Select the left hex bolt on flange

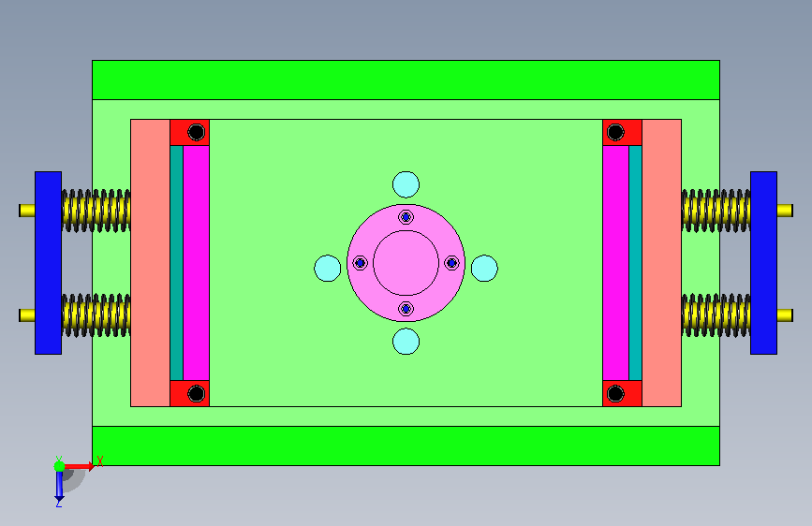click(x=361, y=263)
